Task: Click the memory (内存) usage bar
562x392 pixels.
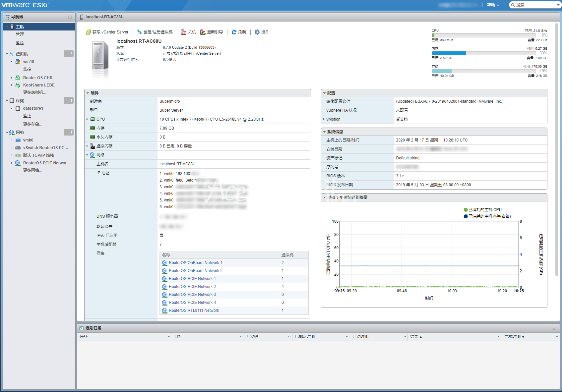Action: click(x=484, y=53)
